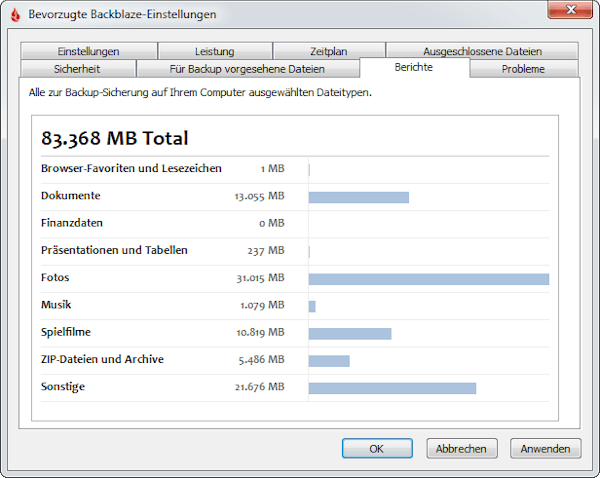Click the ZIP-Dateien und Archive label
Image resolution: width=600 pixels, height=478 pixels.
pyautogui.click(x=103, y=359)
